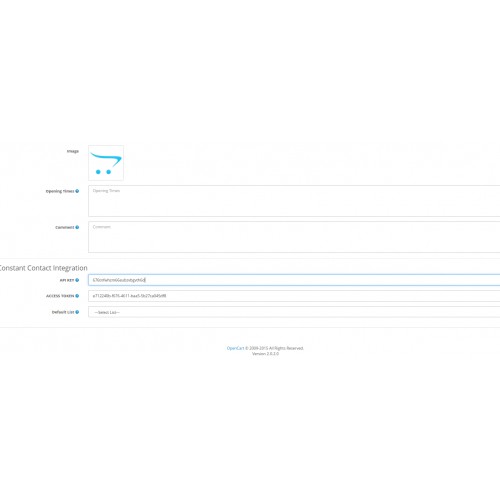Focus the Comment text area
The width and height of the screenshot is (500, 500).
click(294, 237)
